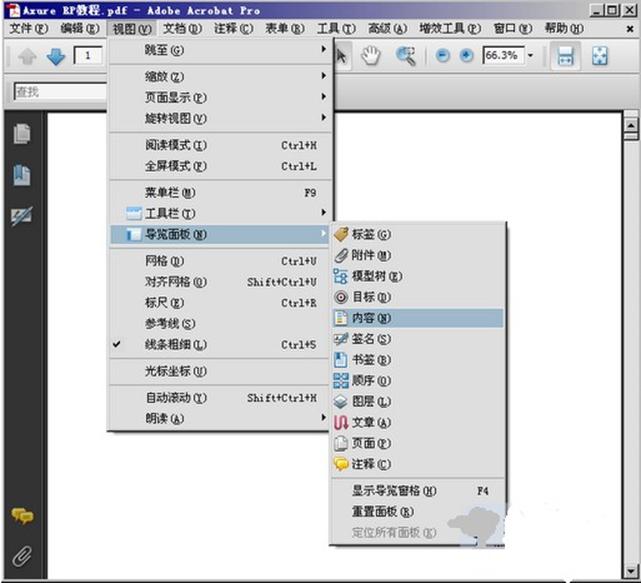Enable scrolling page fit-width mode
This screenshot has height=583, width=641.
[x=565, y=56]
